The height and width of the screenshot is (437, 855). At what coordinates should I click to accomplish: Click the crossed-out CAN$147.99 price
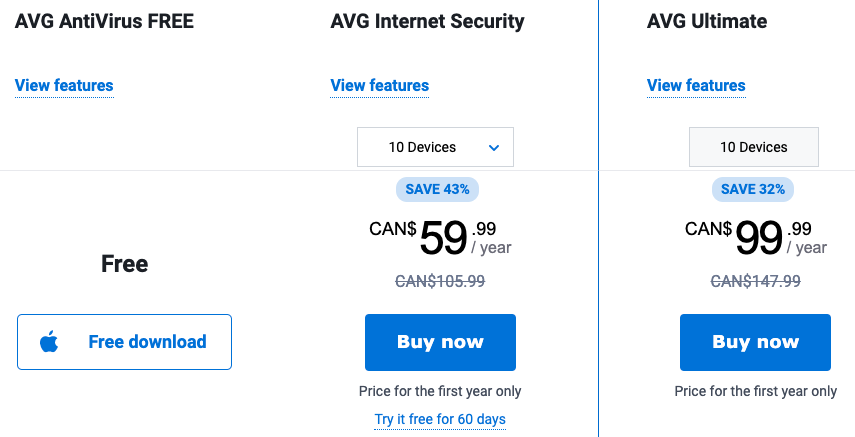pyautogui.click(x=755, y=282)
